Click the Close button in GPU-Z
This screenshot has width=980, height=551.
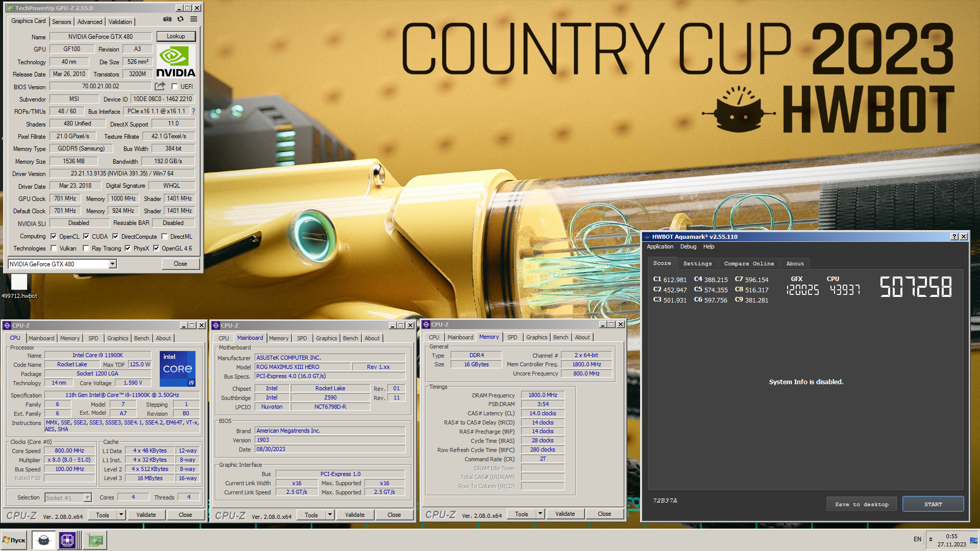[180, 264]
